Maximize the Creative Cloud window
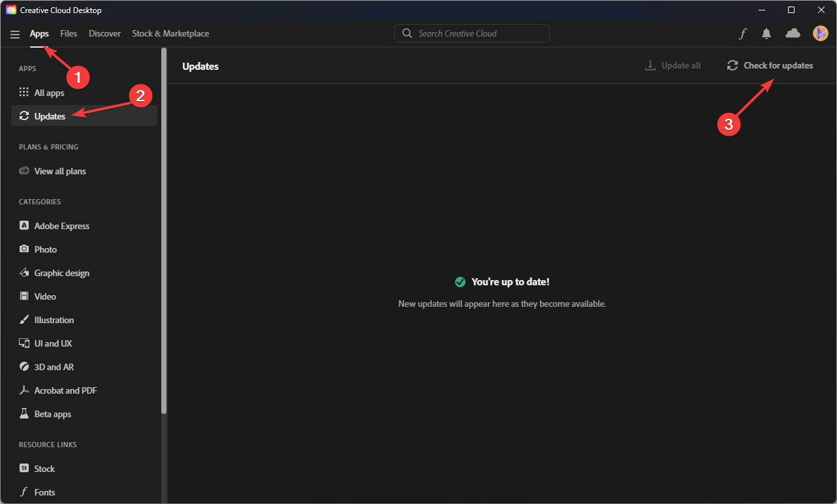837x504 pixels. [791, 10]
